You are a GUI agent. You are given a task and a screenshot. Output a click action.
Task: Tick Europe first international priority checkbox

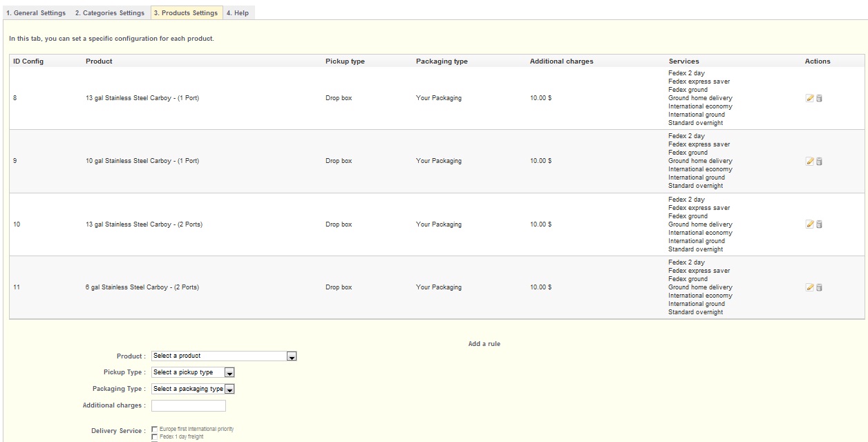point(154,430)
